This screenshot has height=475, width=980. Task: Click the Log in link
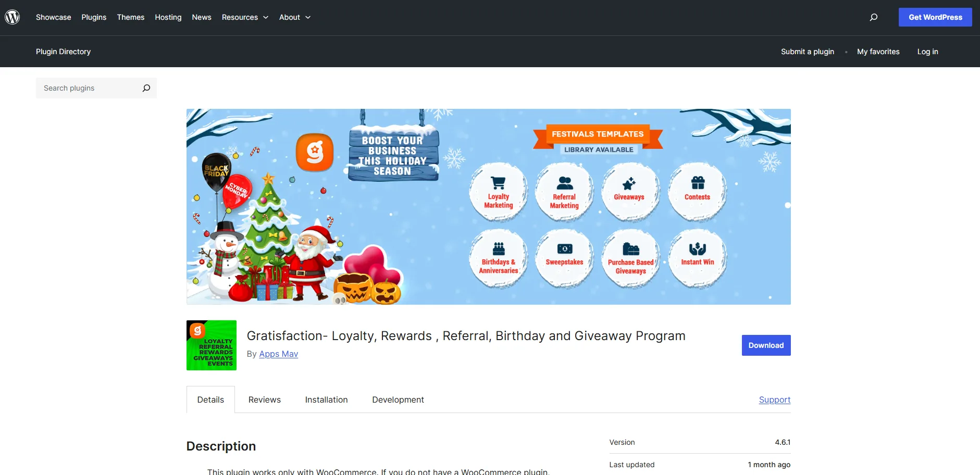click(928, 52)
